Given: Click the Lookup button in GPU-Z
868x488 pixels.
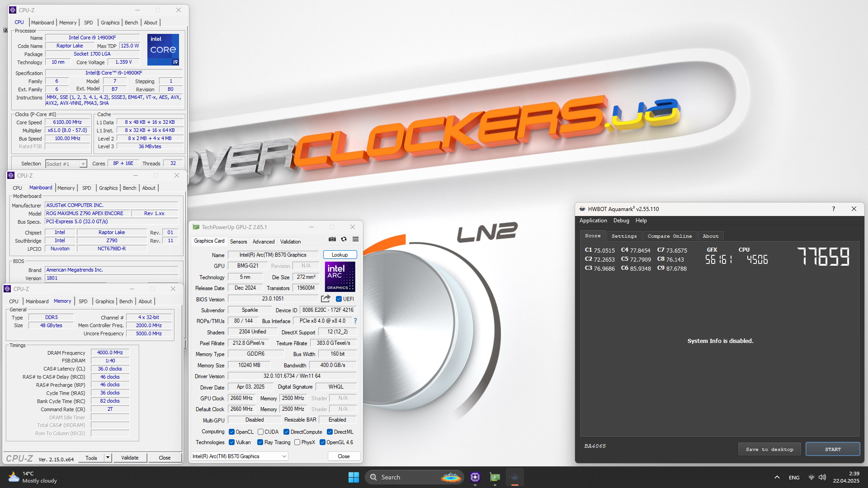Looking at the screenshot, I should click(340, 255).
